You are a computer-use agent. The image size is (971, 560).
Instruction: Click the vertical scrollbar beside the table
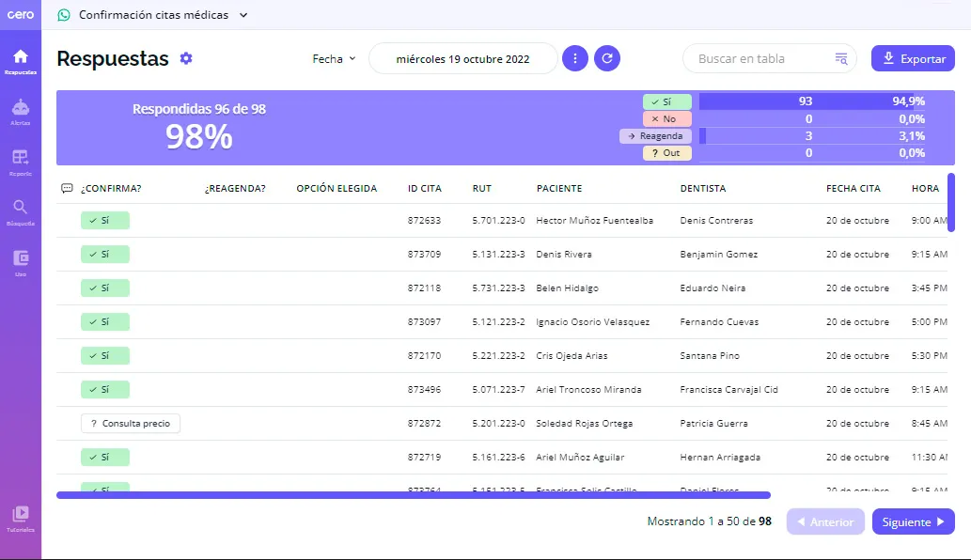(951, 202)
